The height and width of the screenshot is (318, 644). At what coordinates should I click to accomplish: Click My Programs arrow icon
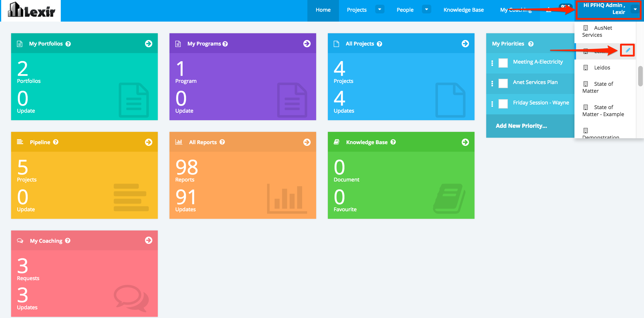(x=307, y=43)
